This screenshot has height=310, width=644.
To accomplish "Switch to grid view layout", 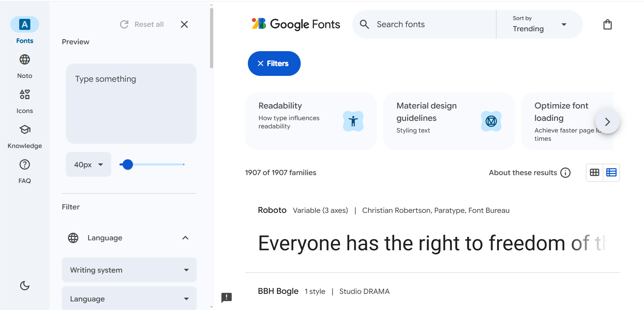I will click(x=595, y=173).
